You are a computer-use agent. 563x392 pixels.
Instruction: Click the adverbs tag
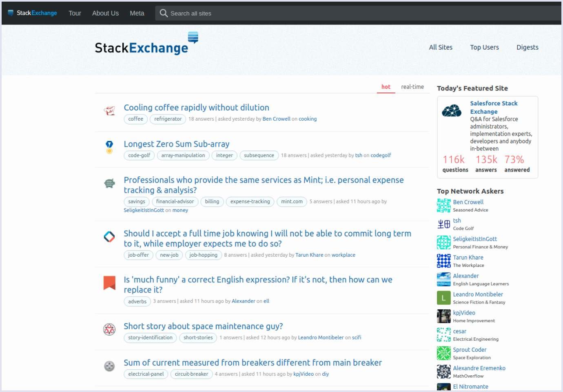pyautogui.click(x=137, y=302)
